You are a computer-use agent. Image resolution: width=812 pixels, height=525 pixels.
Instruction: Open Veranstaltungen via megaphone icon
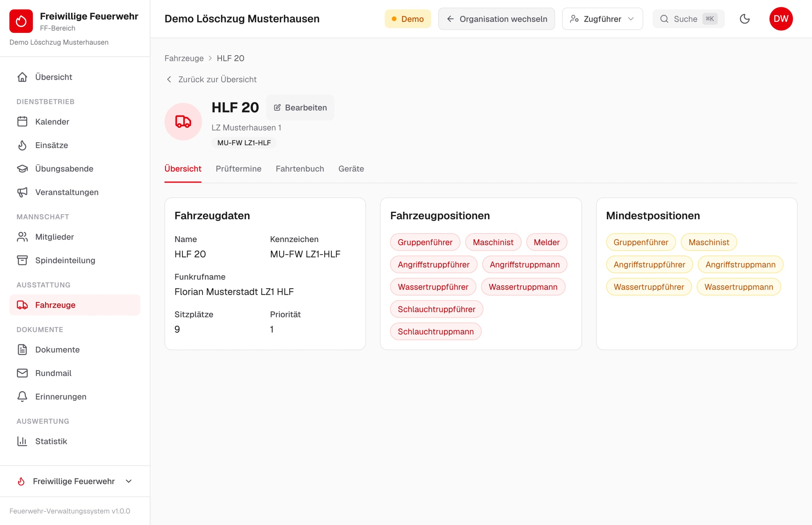click(x=23, y=192)
